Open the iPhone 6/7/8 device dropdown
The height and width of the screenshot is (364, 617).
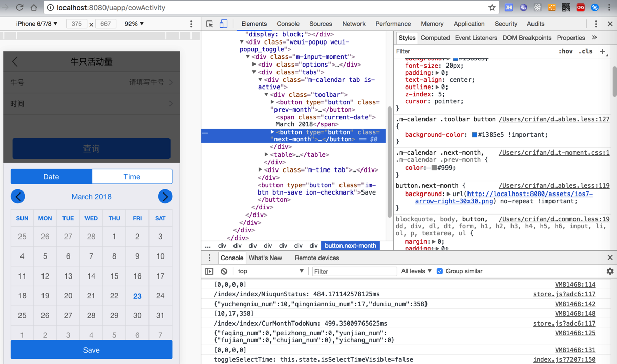(37, 24)
